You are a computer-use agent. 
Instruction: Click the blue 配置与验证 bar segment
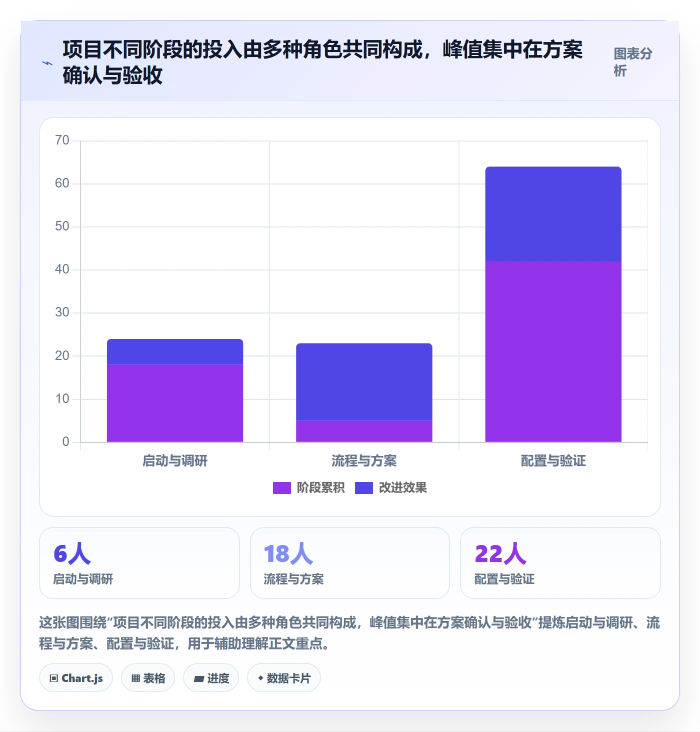pos(553,214)
